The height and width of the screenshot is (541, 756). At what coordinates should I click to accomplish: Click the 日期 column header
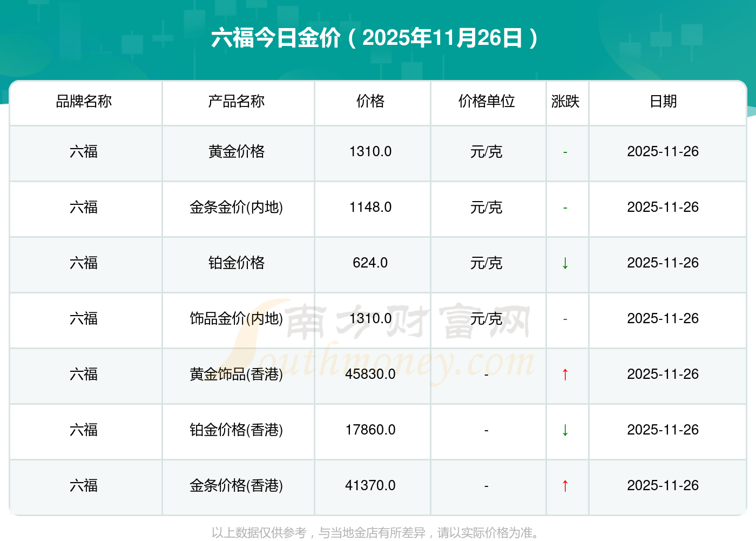click(663, 101)
